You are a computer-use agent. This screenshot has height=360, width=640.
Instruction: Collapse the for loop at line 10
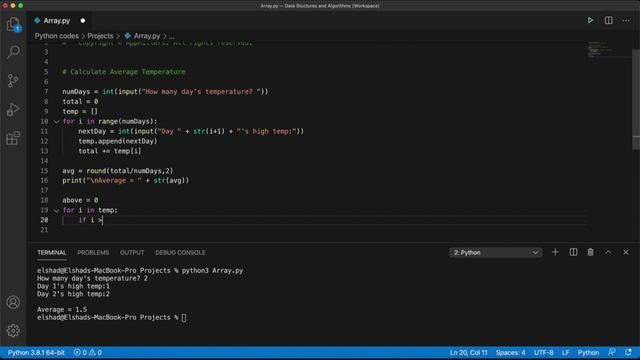[x=56, y=122]
